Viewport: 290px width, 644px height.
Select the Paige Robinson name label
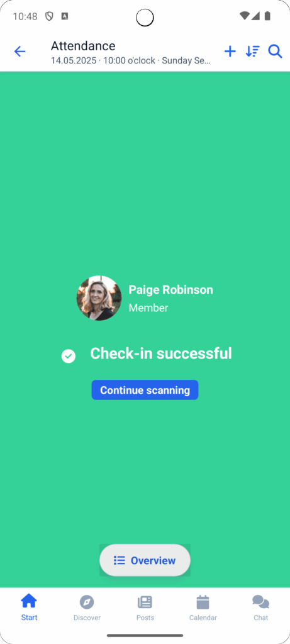171,289
